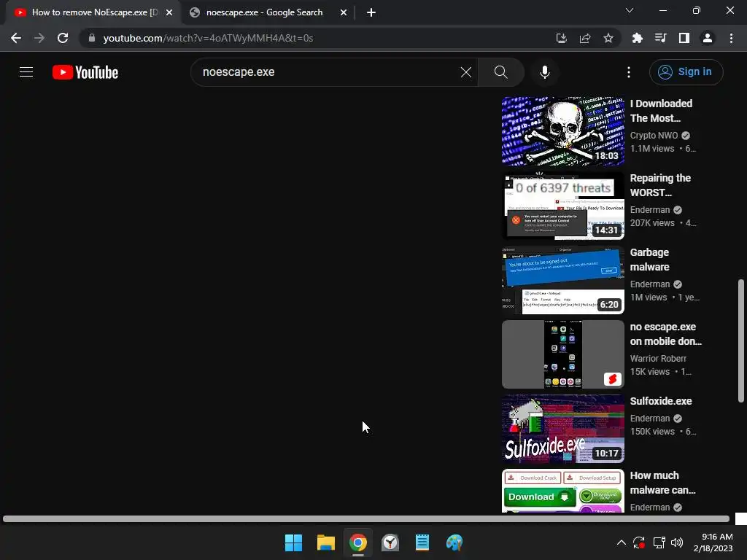Click the vertical page scrollbar thumb
This screenshot has width=747, height=560.
pos(741,341)
